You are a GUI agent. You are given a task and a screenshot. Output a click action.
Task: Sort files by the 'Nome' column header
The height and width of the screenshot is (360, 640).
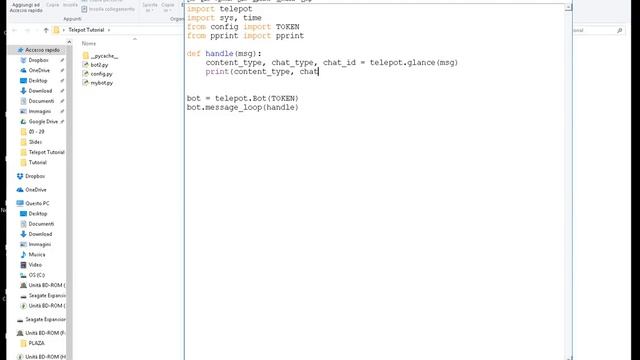coord(89,43)
